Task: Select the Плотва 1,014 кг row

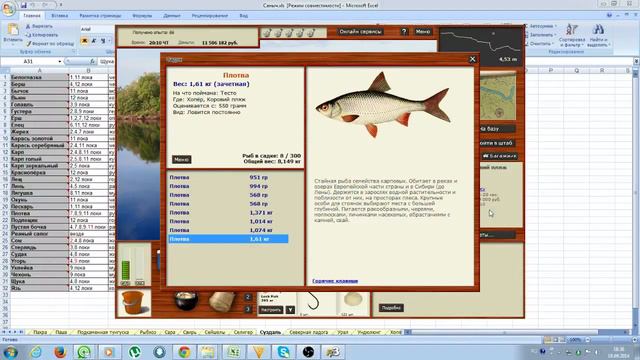Action: tap(229, 221)
